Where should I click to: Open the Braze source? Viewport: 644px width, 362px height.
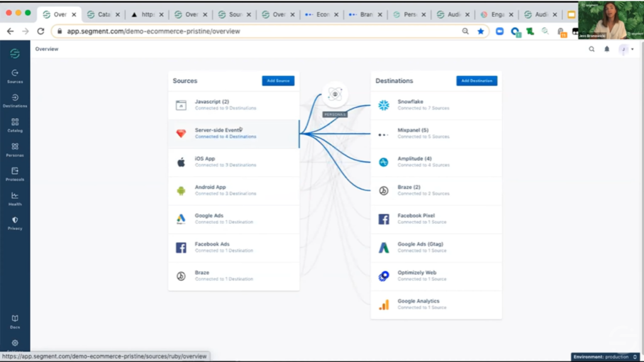[234, 276]
